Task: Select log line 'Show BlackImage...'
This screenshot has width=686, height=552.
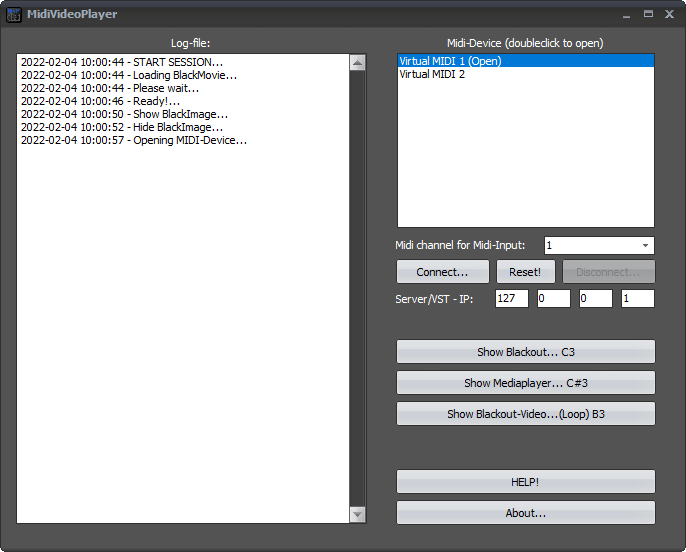Action: 124,114
